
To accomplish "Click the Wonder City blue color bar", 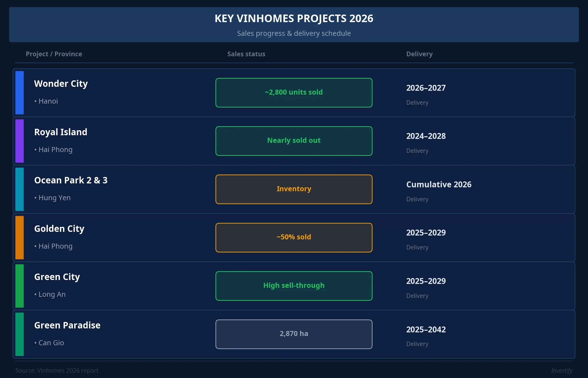I will pyautogui.click(x=20, y=93).
